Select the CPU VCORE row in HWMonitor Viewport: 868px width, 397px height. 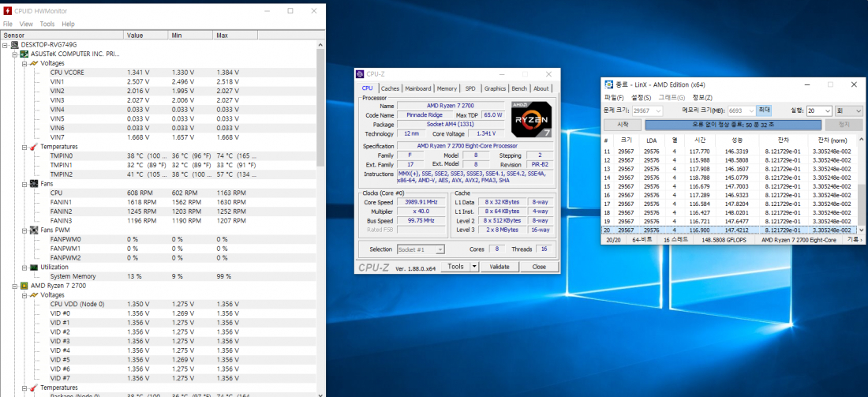158,73
